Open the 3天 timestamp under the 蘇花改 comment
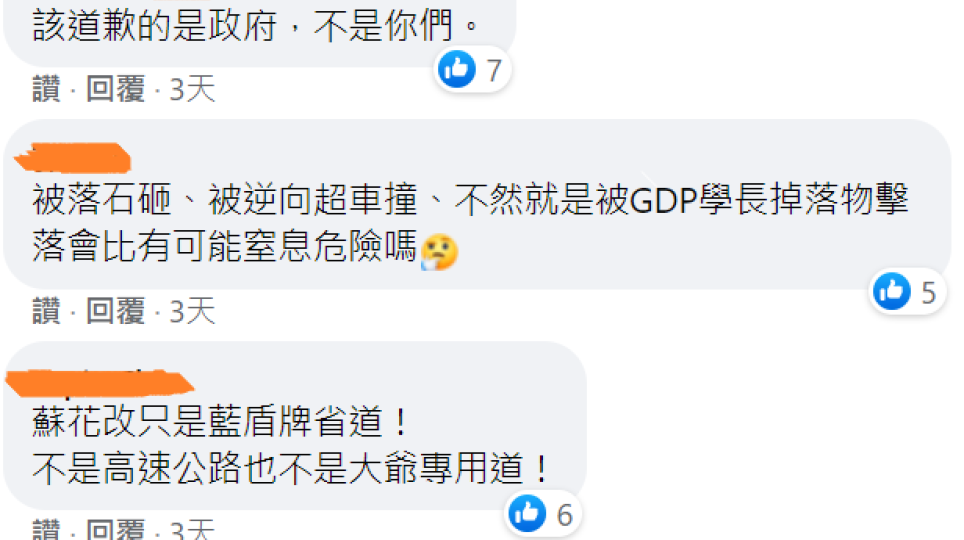The width and height of the screenshot is (964, 540). (192, 530)
